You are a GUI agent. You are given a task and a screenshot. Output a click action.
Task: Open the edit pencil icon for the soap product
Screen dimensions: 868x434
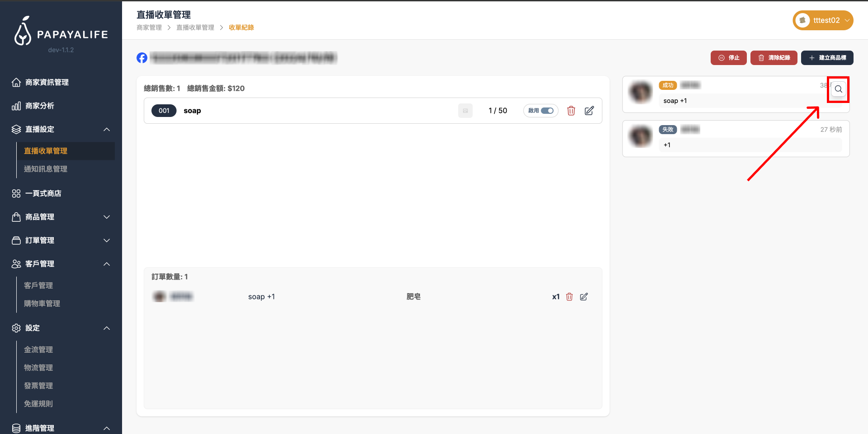point(589,111)
